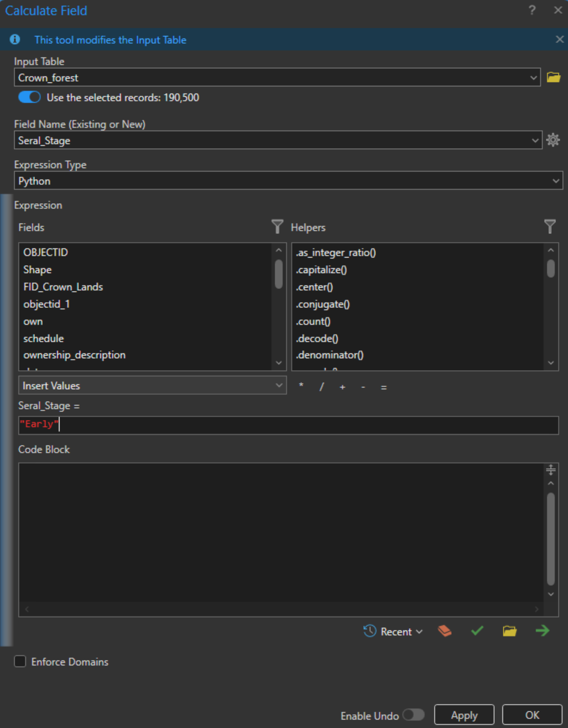Image resolution: width=568 pixels, height=728 pixels.
Task: Click Code Block vertical scrollbar thumb
Action: (x=551, y=539)
